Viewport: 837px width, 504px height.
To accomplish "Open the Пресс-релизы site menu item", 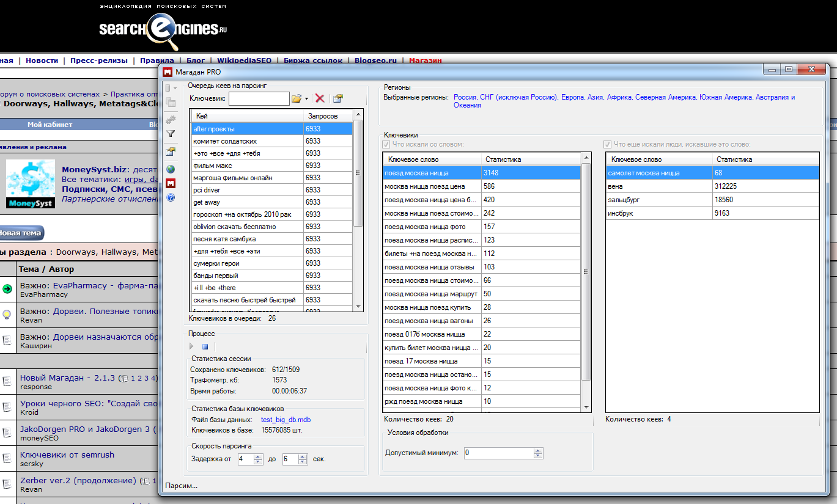I will tap(98, 60).
